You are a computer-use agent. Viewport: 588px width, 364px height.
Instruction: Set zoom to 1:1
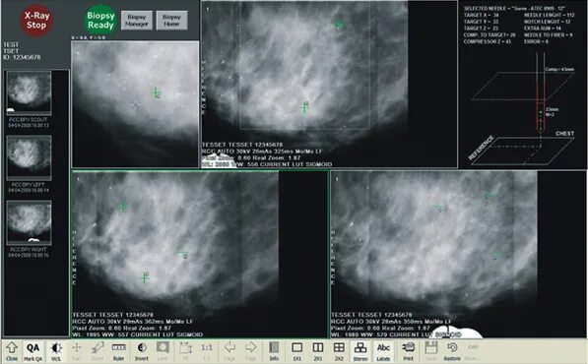207,351
